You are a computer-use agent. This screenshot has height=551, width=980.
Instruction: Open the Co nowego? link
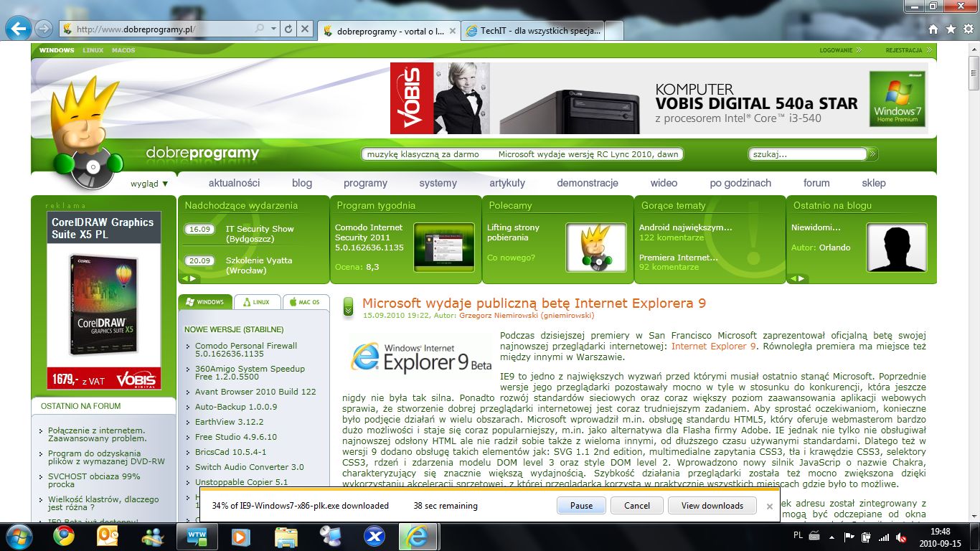click(512, 258)
